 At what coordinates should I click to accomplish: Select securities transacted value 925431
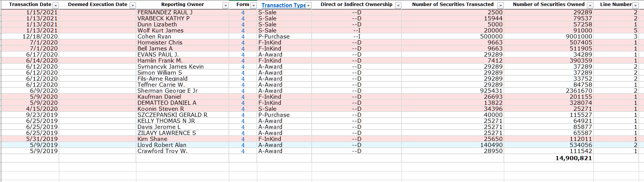coord(452,91)
